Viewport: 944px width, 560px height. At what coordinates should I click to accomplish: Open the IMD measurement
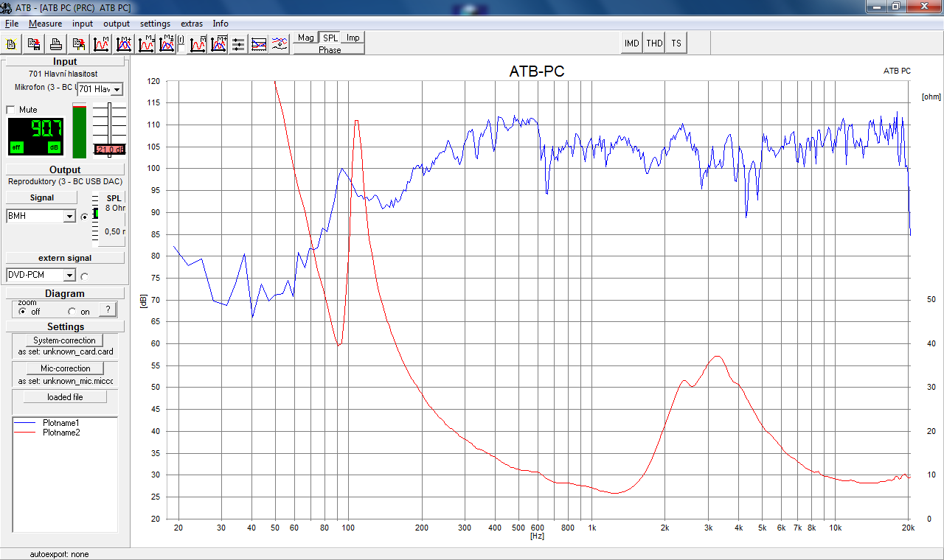(x=632, y=43)
